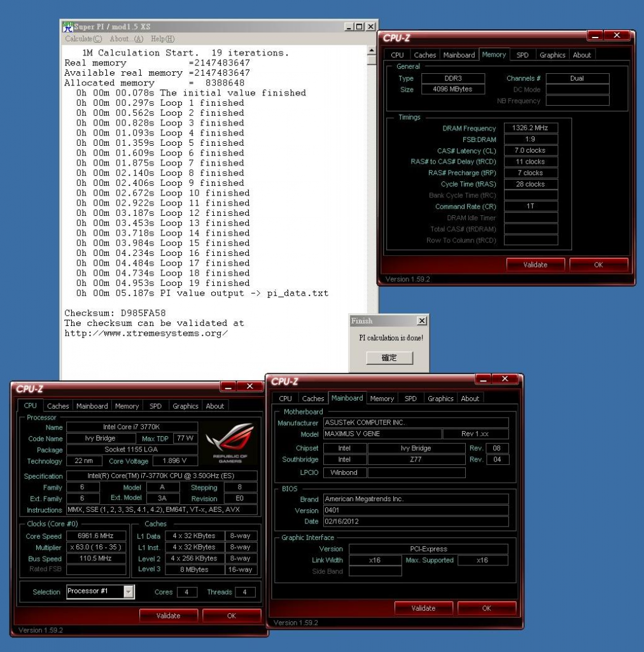Click scroll up arrow in Super PI
This screenshot has height=652, width=644.
(372, 50)
